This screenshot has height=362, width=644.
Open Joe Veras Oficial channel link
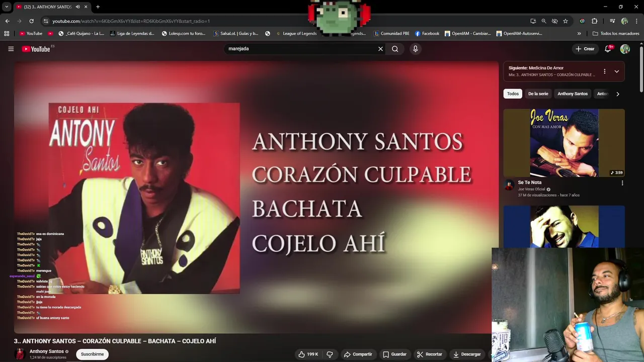coord(531,190)
